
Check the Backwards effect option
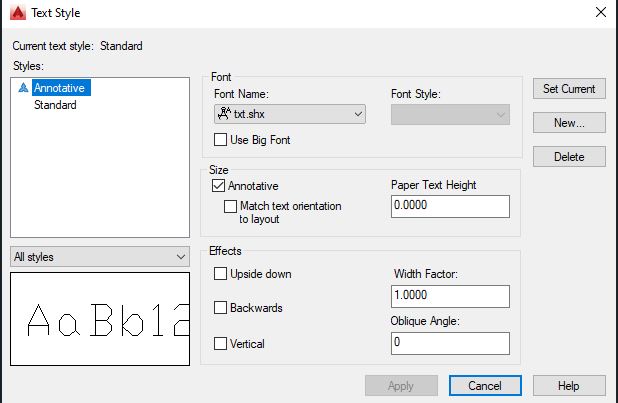click(x=220, y=308)
